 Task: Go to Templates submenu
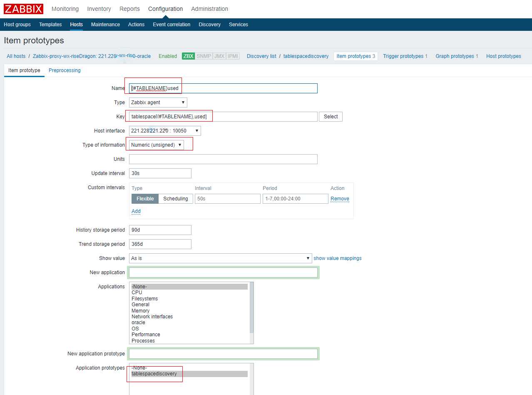(x=50, y=25)
